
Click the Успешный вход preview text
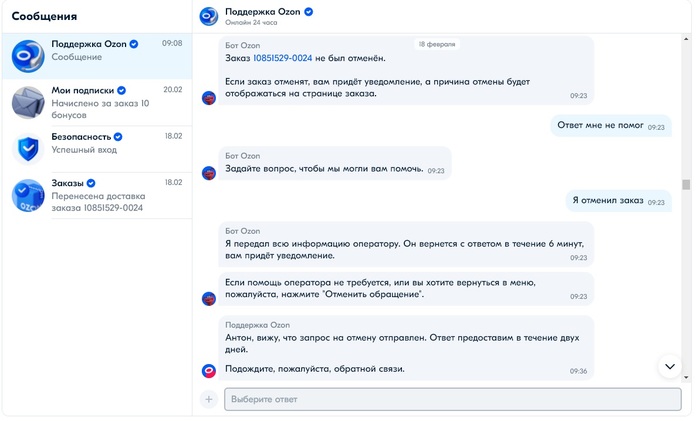click(84, 150)
